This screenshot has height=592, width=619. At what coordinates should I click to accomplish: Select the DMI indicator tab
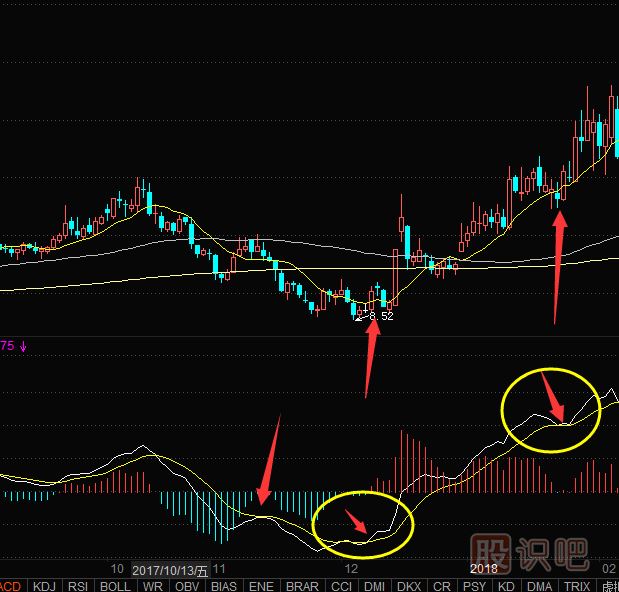[x=374, y=585]
